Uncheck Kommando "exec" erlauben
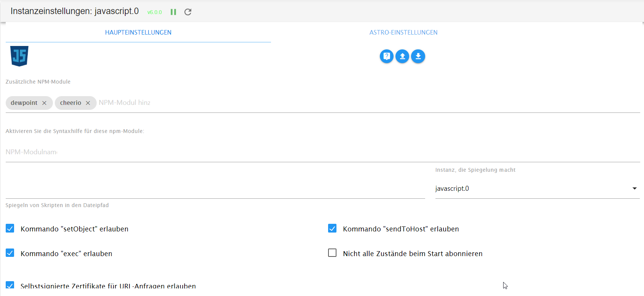Image resolution: width=644 pixels, height=296 pixels. click(x=10, y=253)
